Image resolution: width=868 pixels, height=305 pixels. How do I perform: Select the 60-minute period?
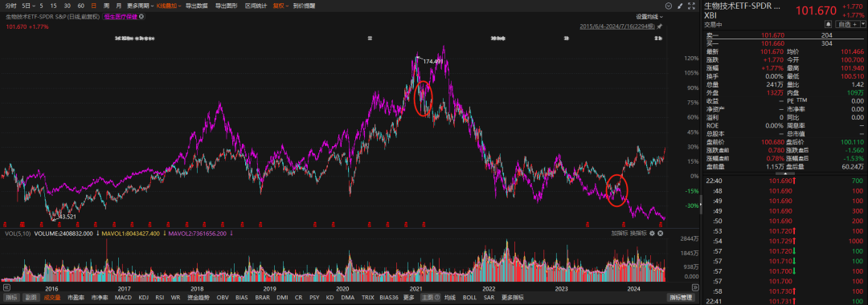81,6
